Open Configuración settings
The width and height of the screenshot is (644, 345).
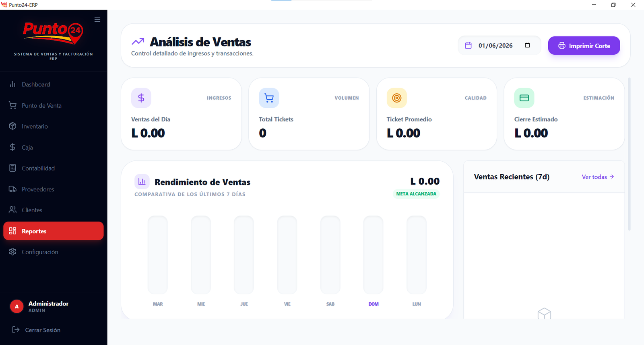tap(54, 252)
